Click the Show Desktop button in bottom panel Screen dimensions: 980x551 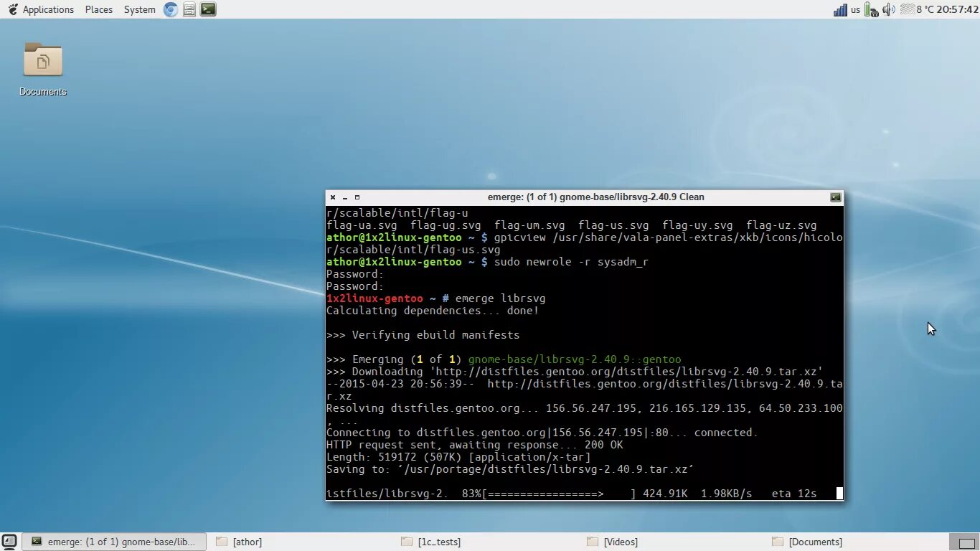(x=9, y=542)
